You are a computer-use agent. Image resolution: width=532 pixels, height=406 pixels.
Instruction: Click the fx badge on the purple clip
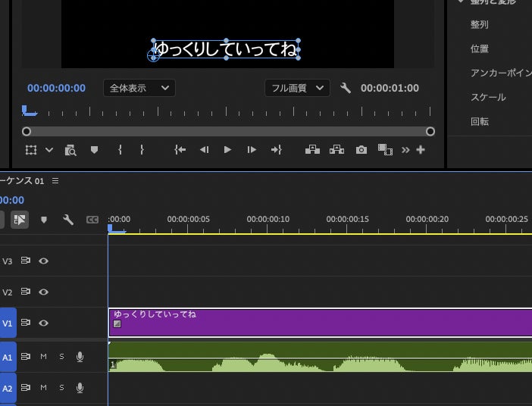click(117, 324)
